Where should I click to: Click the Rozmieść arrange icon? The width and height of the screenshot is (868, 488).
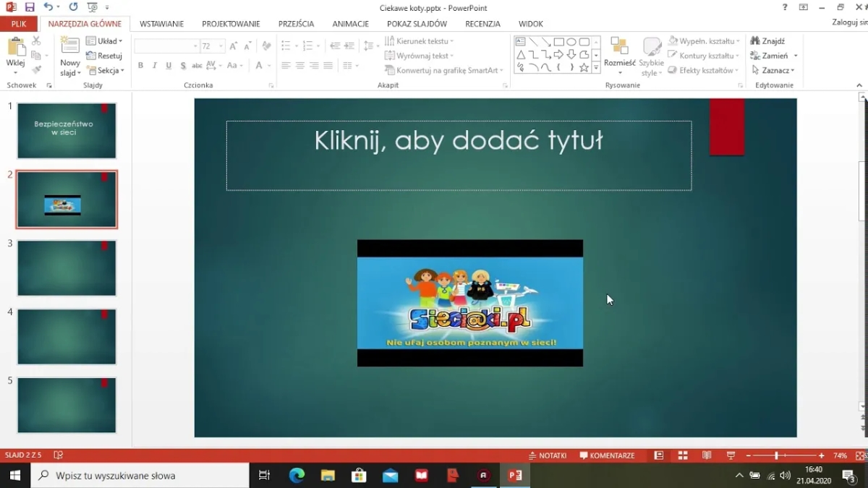619,47
